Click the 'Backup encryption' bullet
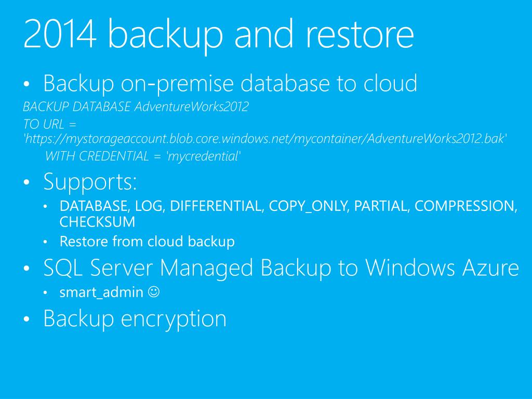532x399 pixels. [135, 318]
